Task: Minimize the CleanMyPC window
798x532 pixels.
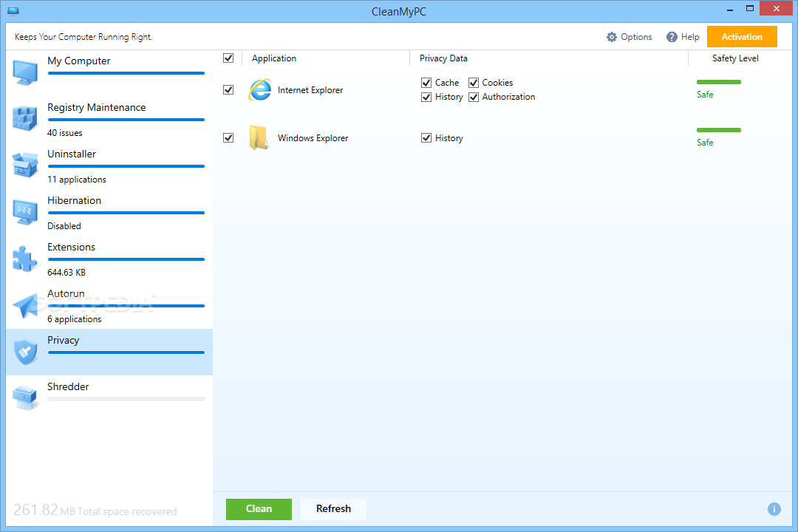Action: pos(730,9)
